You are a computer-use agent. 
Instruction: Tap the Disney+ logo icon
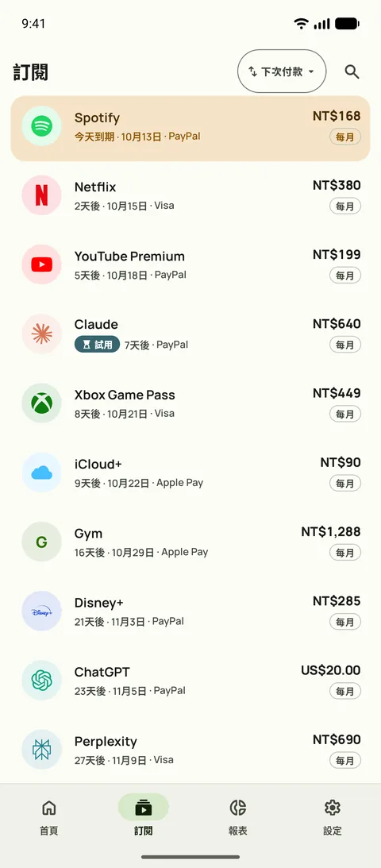click(41, 611)
